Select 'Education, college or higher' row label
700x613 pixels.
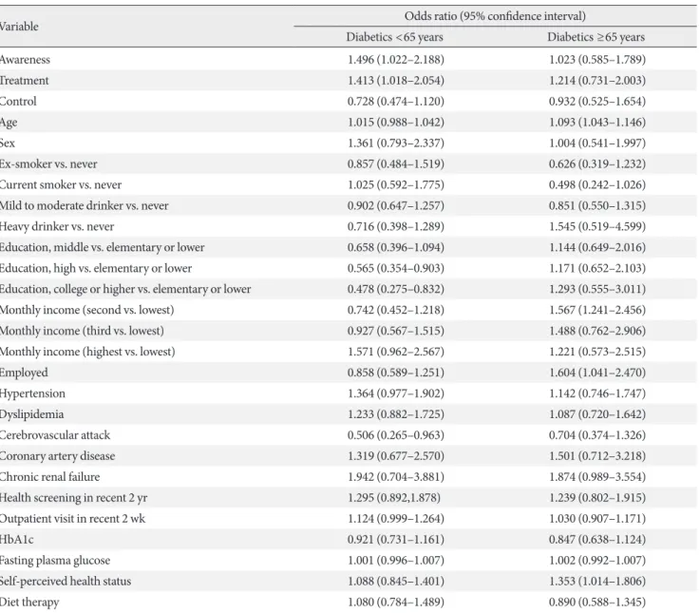125,289
